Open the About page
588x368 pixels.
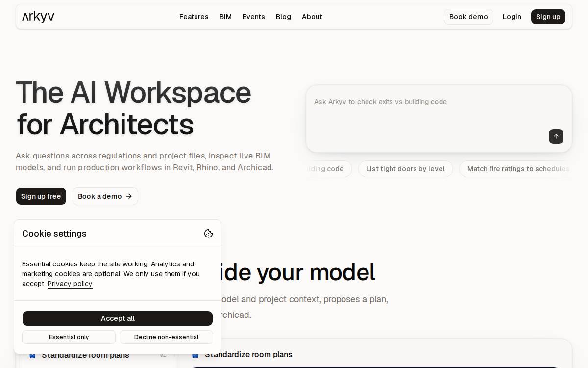(x=312, y=17)
